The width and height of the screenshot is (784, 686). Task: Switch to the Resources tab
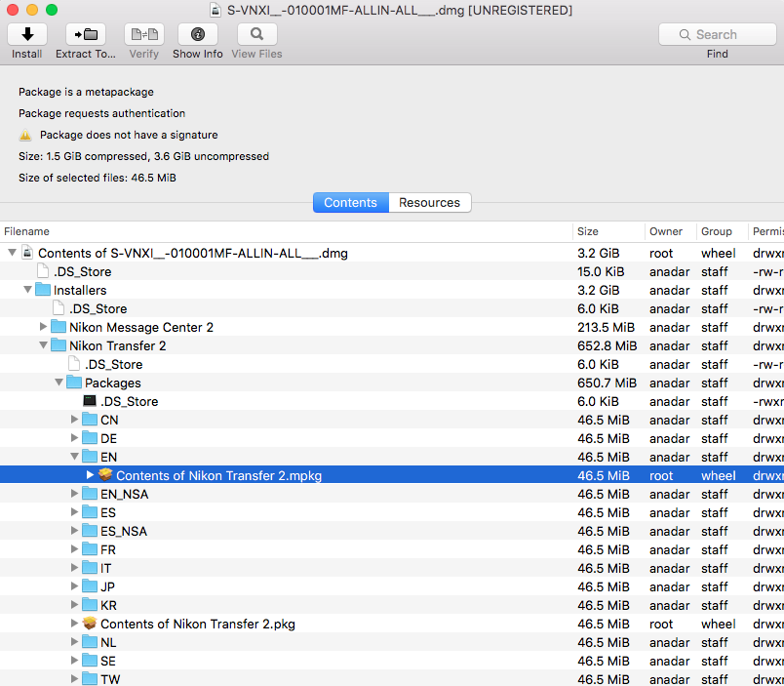(x=429, y=203)
